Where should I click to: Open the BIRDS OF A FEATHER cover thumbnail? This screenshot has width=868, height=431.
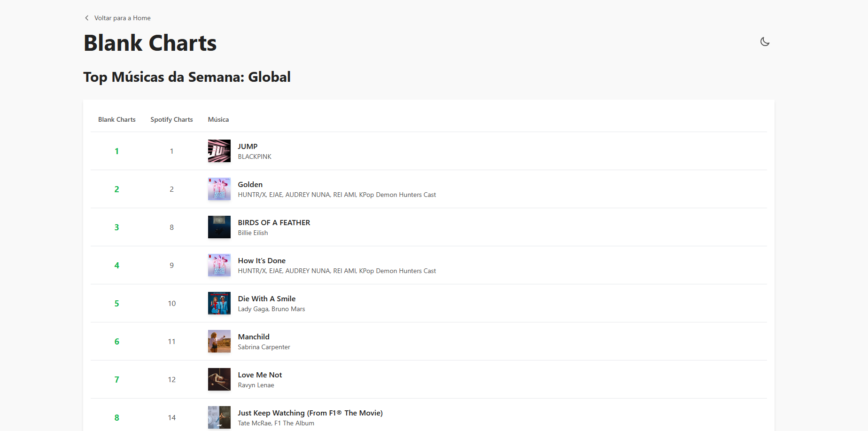[219, 227]
